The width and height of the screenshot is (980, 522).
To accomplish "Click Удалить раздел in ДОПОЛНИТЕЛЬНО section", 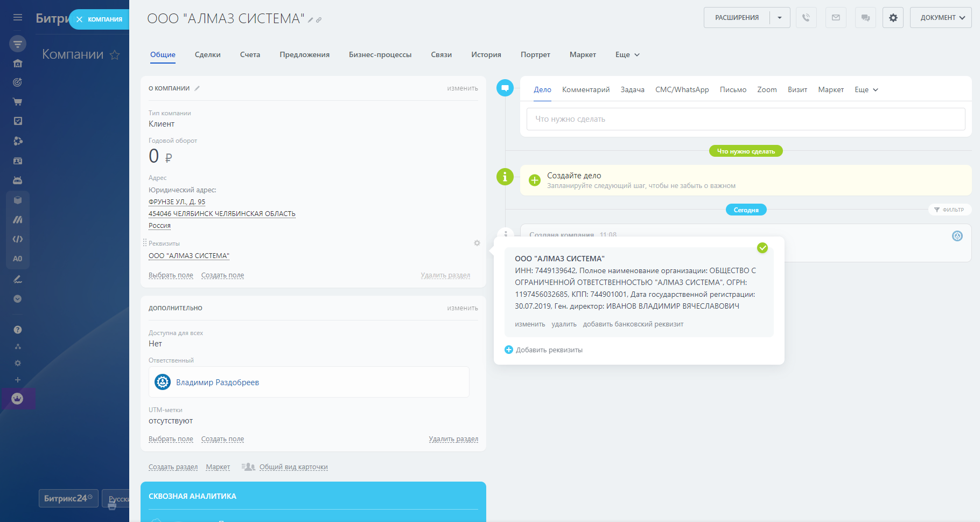I will click(x=453, y=439).
